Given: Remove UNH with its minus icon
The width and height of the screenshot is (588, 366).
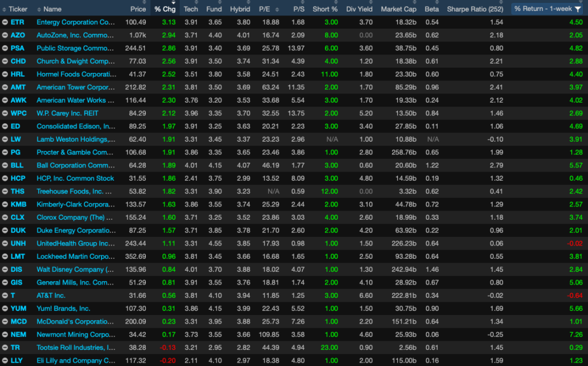Looking at the screenshot, I should [5, 243].
